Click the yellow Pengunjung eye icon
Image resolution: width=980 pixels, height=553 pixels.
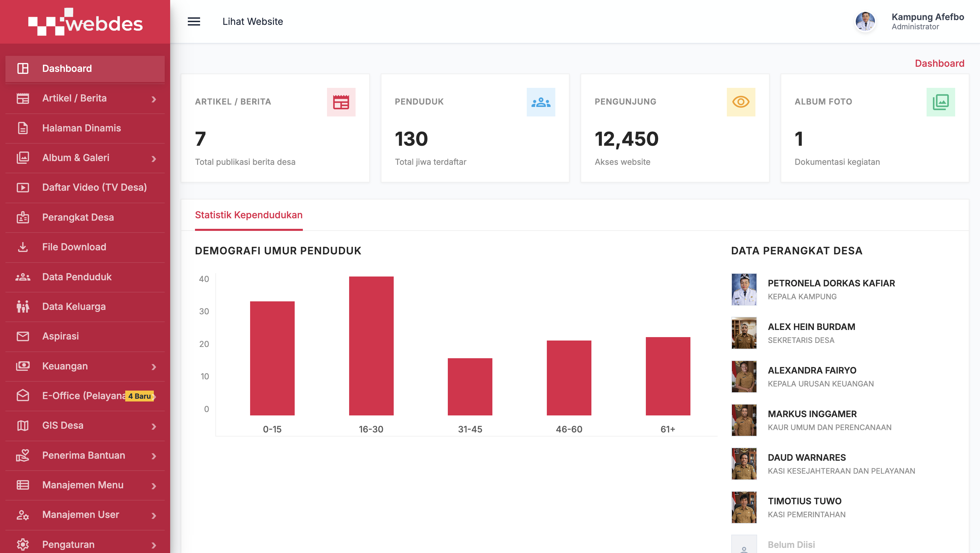click(741, 102)
